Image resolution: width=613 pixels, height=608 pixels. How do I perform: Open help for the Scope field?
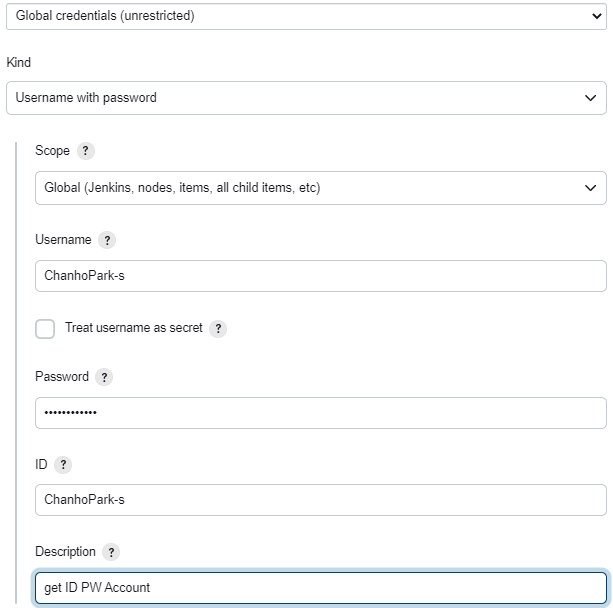coord(86,151)
